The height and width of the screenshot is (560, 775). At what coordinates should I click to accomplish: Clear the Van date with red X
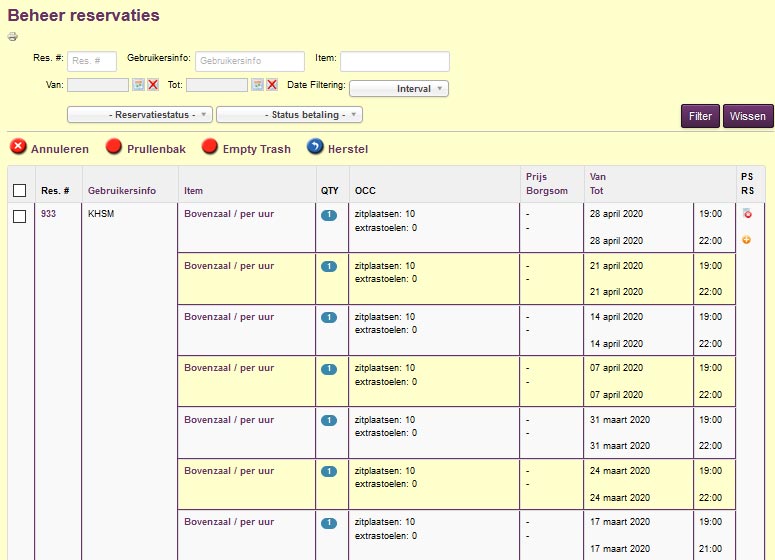pos(153,85)
